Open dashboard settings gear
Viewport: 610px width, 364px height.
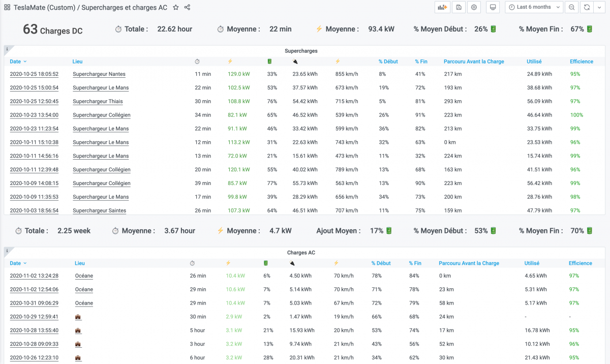474,7
